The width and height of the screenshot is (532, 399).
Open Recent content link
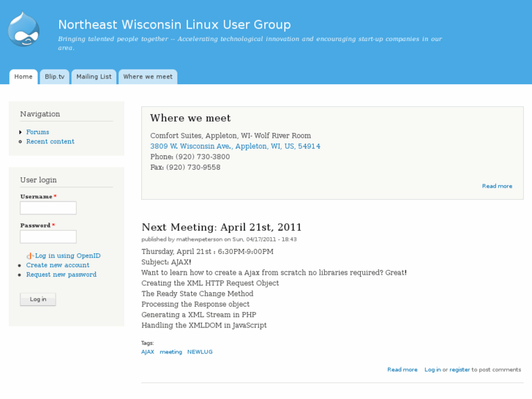pos(50,142)
